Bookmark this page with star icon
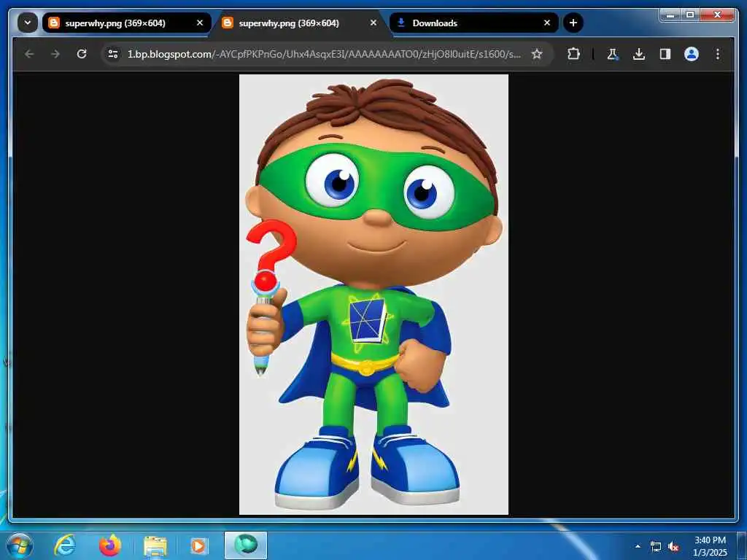 click(537, 54)
